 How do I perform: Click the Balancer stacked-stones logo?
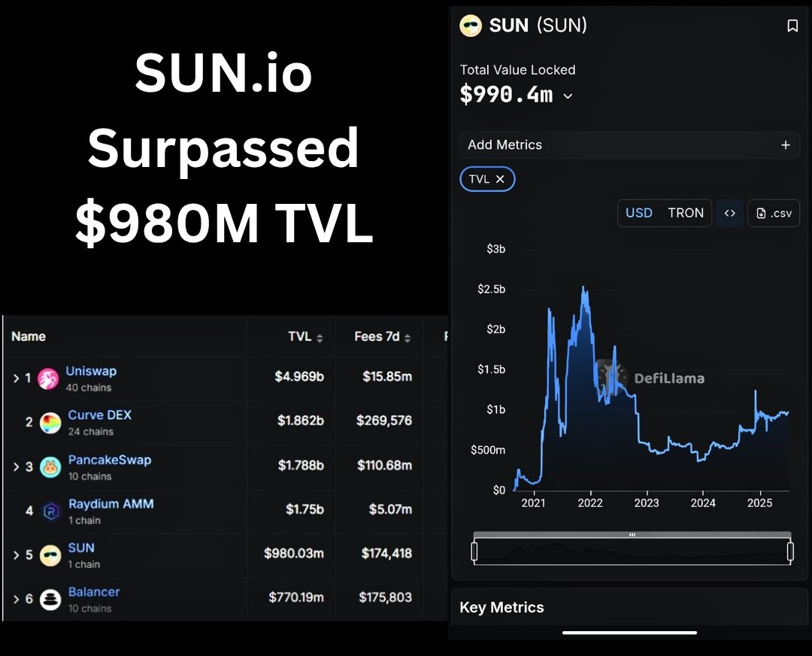click(x=50, y=600)
